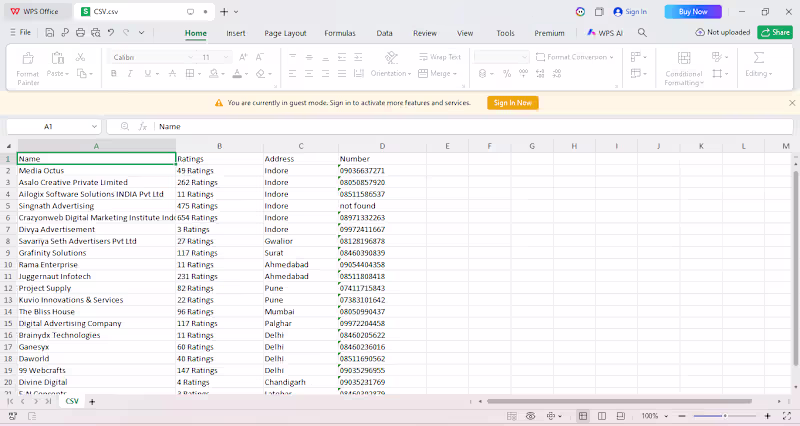The image size is (800, 426).
Task: Align text right
Action: coord(325,74)
